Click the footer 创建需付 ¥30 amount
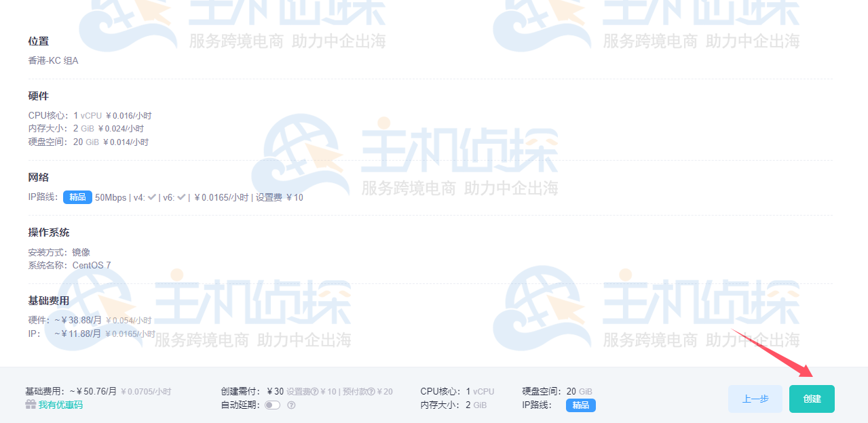The width and height of the screenshot is (868, 423). [x=252, y=391]
